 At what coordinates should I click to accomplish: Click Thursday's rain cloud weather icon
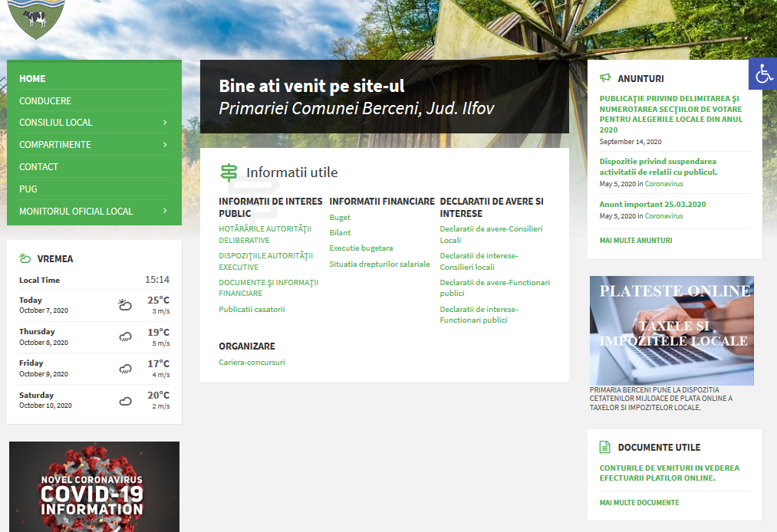(x=125, y=337)
